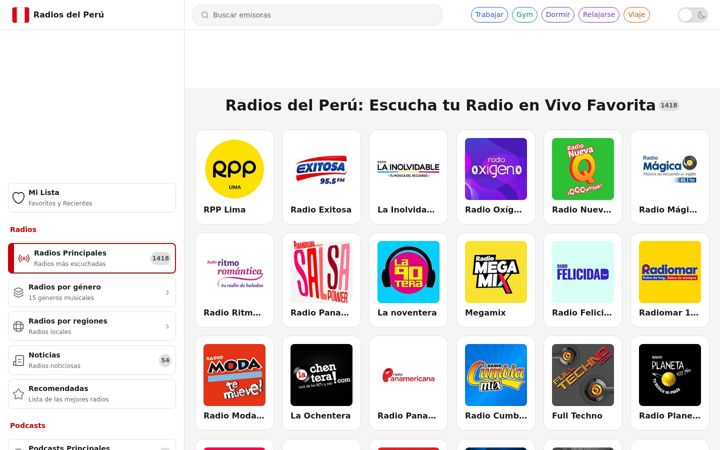Click the Radio Exitosa station name
The height and width of the screenshot is (450, 720).
click(x=321, y=209)
